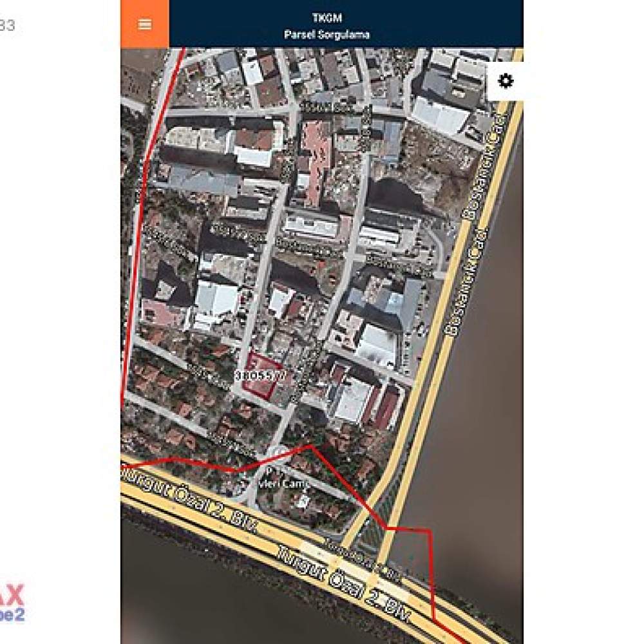Click the white mosque building below Camii label

pyautogui.click(x=303, y=500)
